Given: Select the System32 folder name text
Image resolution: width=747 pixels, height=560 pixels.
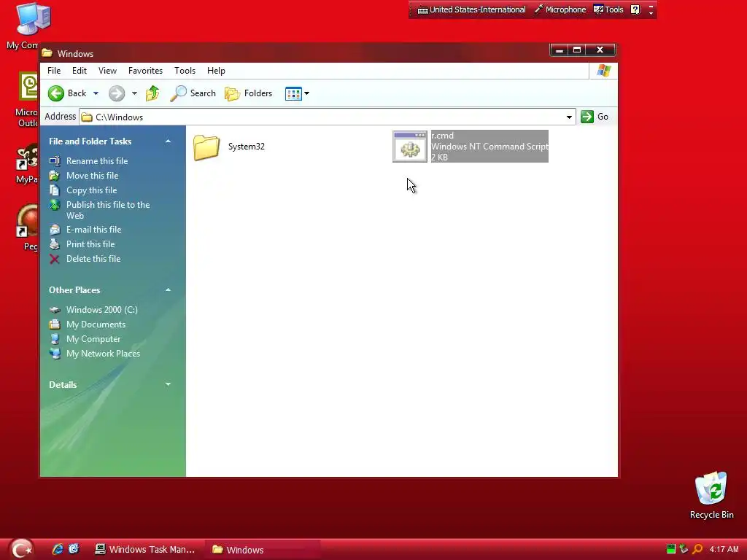Looking at the screenshot, I should pyautogui.click(x=247, y=147).
